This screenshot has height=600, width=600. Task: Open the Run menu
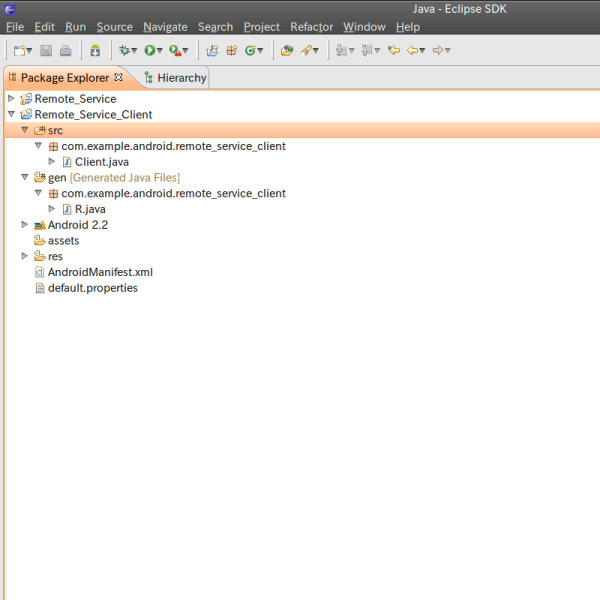pyautogui.click(x=75, y=27)
